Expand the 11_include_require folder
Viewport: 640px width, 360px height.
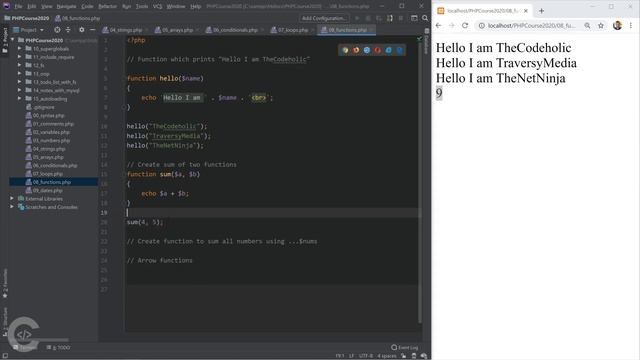coord(20,57)
